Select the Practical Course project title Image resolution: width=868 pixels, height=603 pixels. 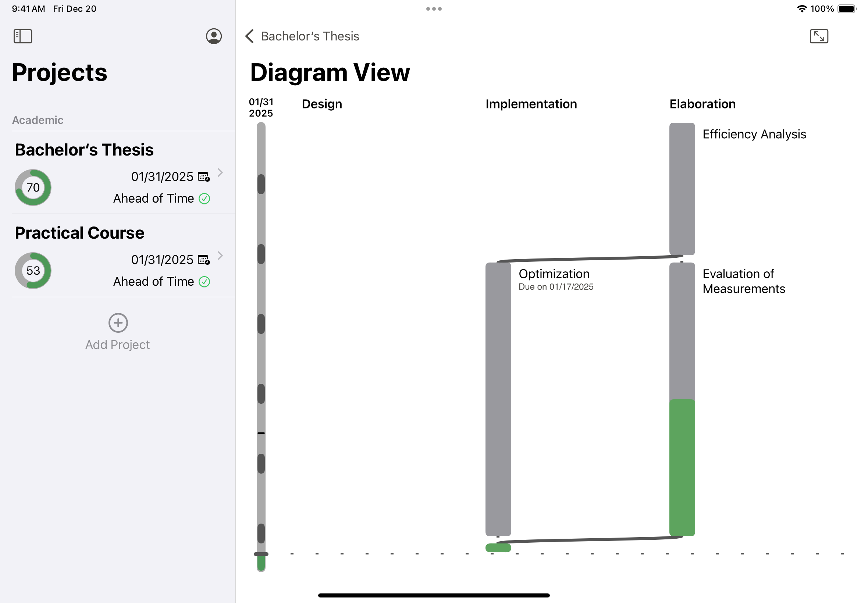pos(79,233)
